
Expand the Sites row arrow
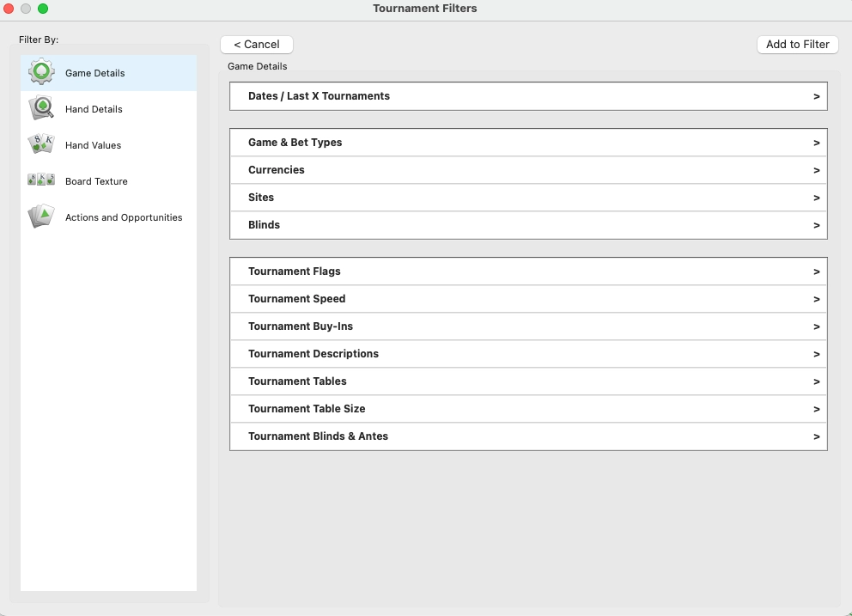[816, 198]
